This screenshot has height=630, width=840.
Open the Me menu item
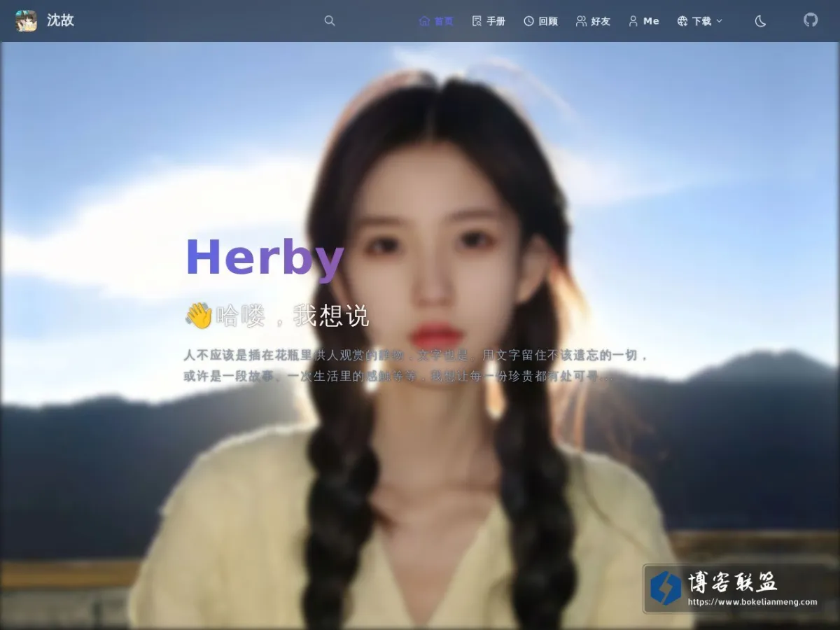point(644,21)
